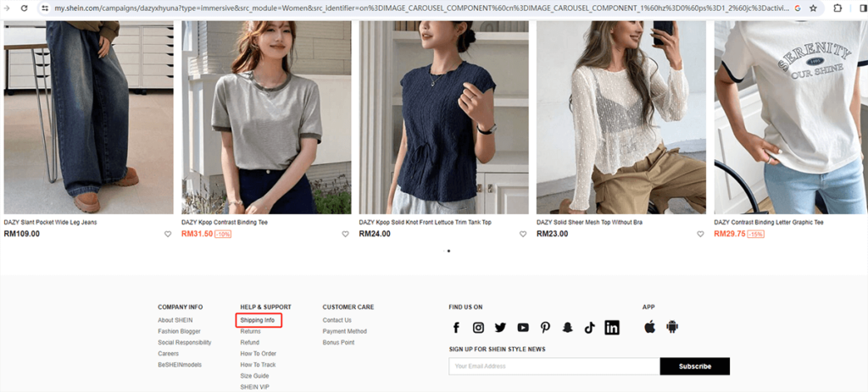Download the app via Apple icon
The height and width of the screenshot is (392, 868).
[650, 327]
